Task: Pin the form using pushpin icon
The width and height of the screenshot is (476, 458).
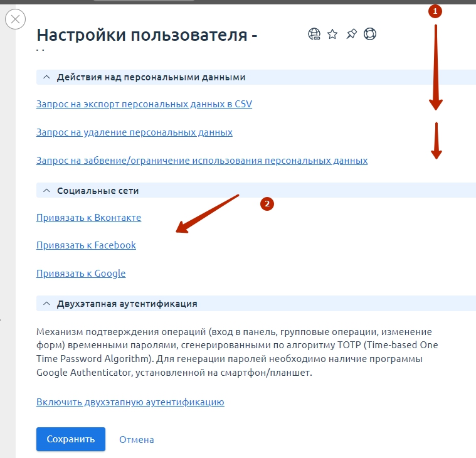Action: point(351,34)
